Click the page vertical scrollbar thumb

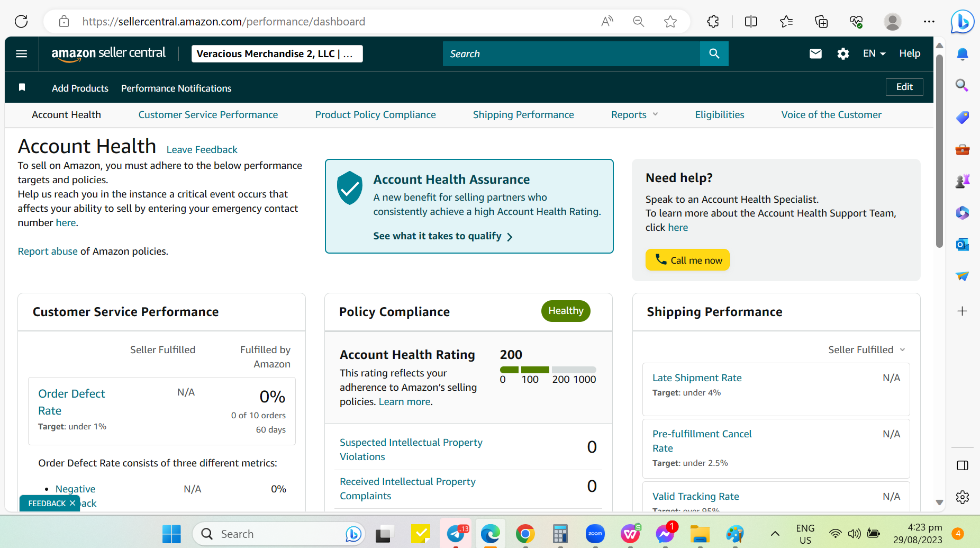(939, 150)
